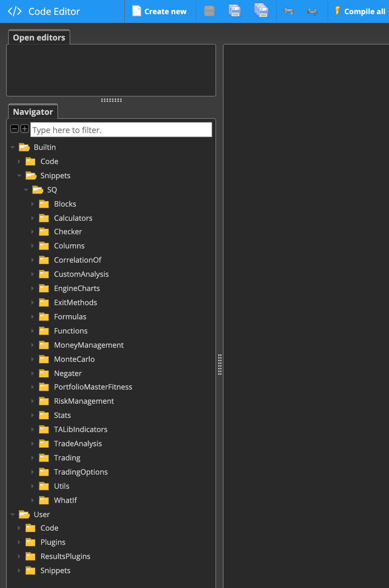The width and height of the screenshot is (389, 588).
Task: Click the Code Editor brackets icon
Action: click(x=15, y=11)
